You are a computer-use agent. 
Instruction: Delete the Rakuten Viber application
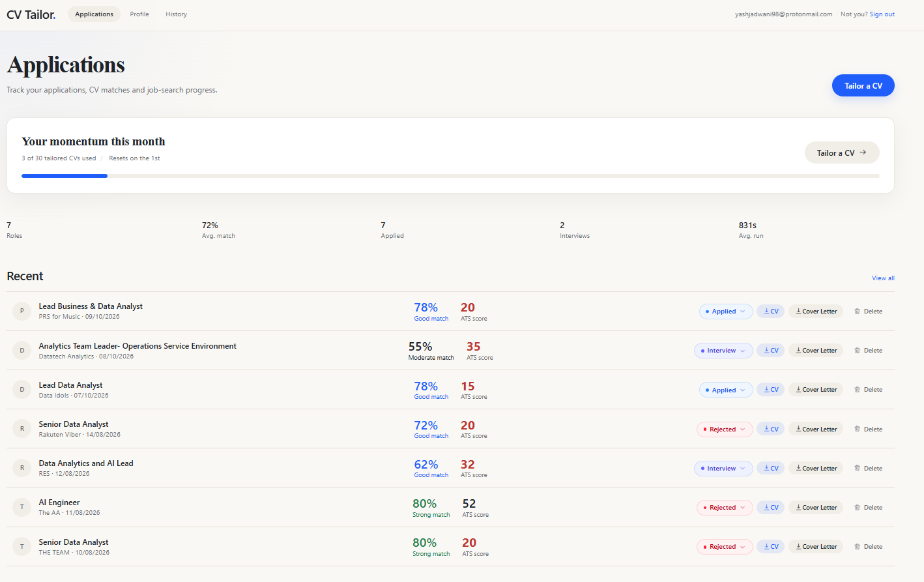(868, 429)
